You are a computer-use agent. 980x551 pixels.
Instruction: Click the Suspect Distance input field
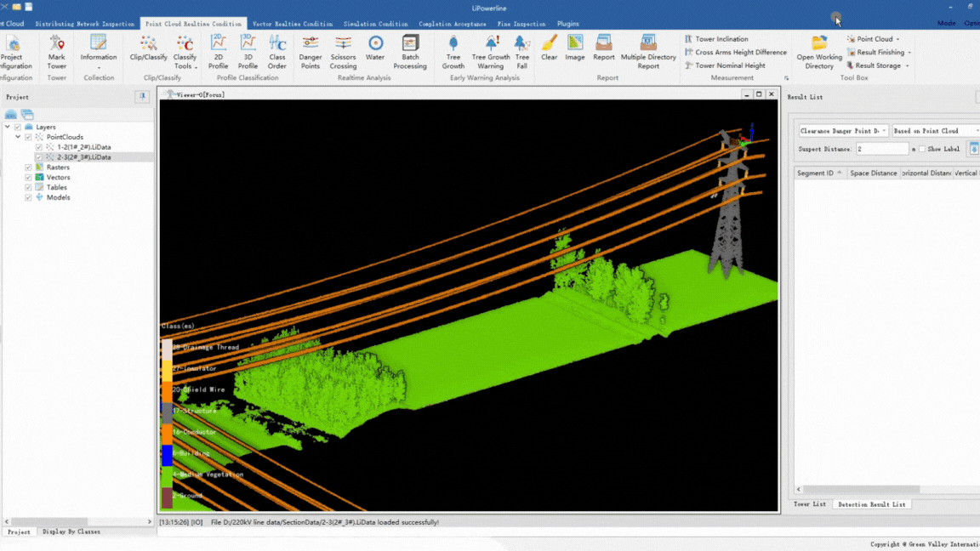[x=882, y=149]
